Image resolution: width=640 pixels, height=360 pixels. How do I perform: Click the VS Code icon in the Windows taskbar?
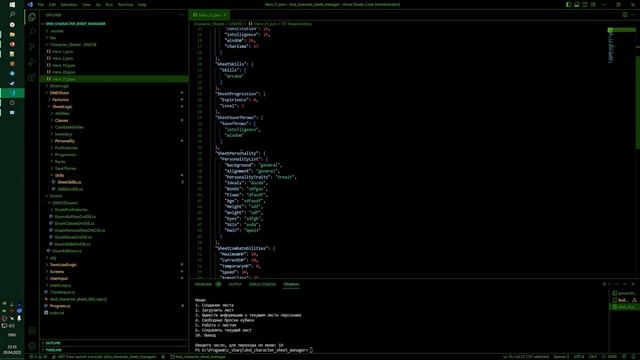click(x=12, y=93)
